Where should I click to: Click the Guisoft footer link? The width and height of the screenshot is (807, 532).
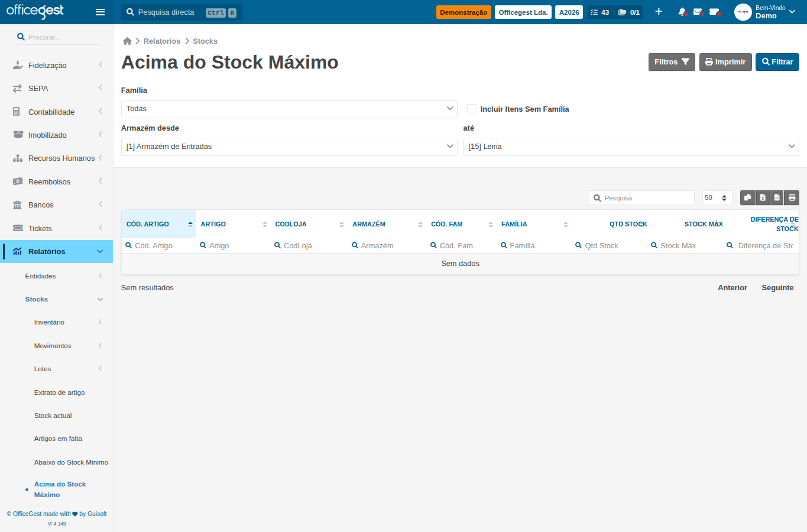tap(97, 514)
